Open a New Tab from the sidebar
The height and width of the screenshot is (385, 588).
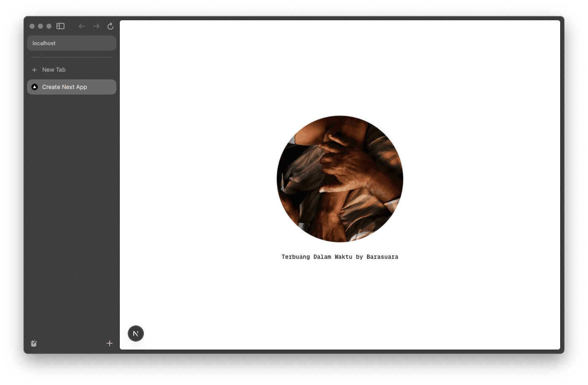tap(72, 70)
